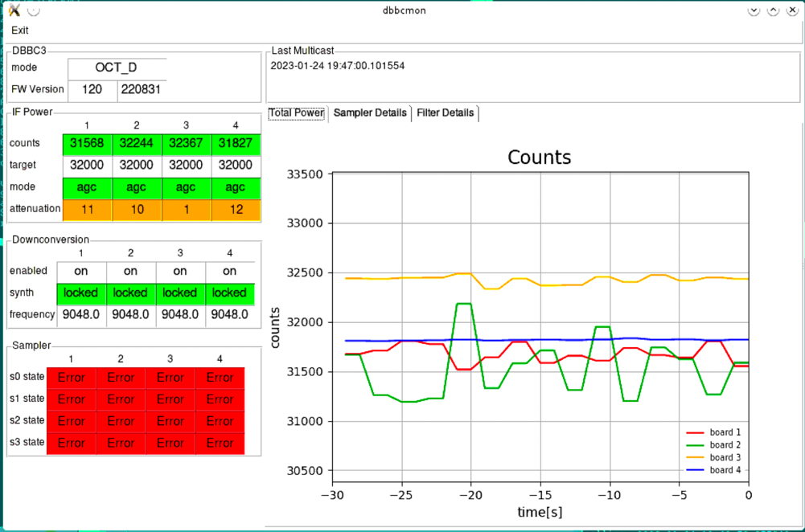Click the round pin icon beside X logo
Screen dimensions: 805x532
(33, 10)
